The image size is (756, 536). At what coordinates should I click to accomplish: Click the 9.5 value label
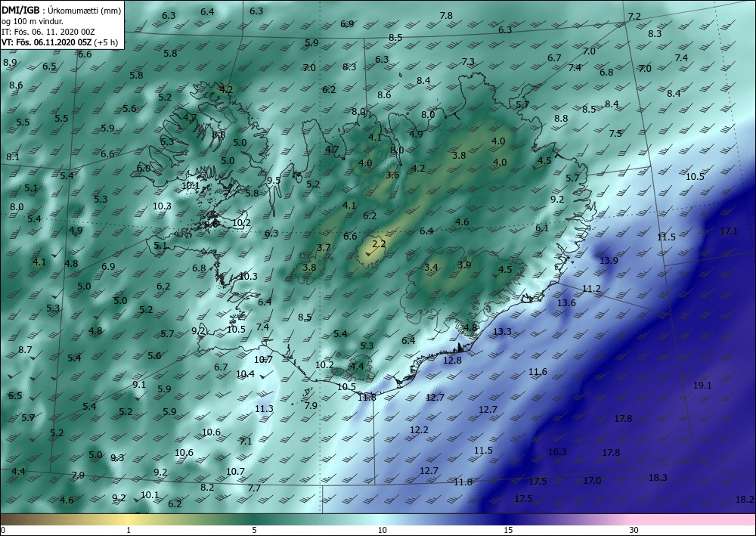tap(274, 180)
